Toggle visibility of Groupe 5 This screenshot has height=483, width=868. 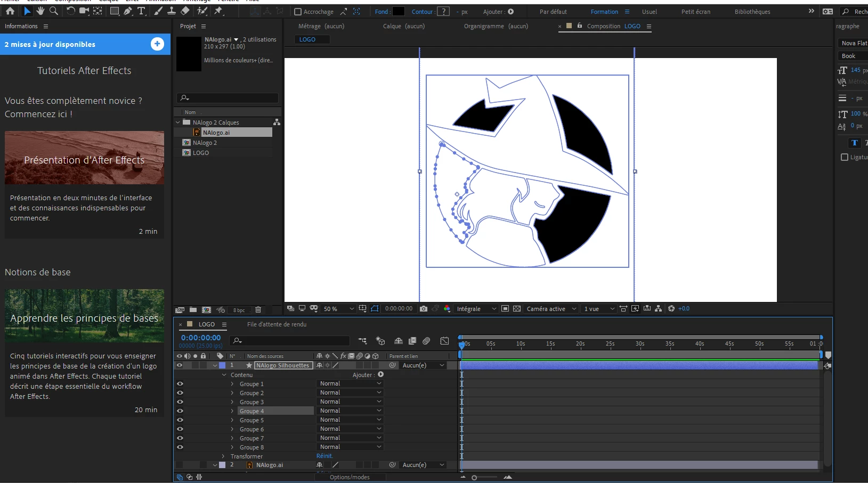coord(180,420)
